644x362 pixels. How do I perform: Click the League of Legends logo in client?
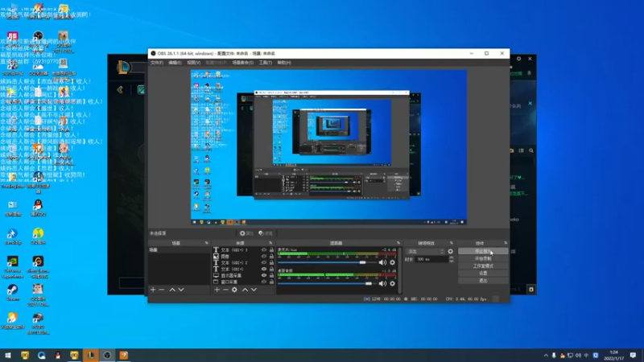pyautogui.click(x=124, y=67)
